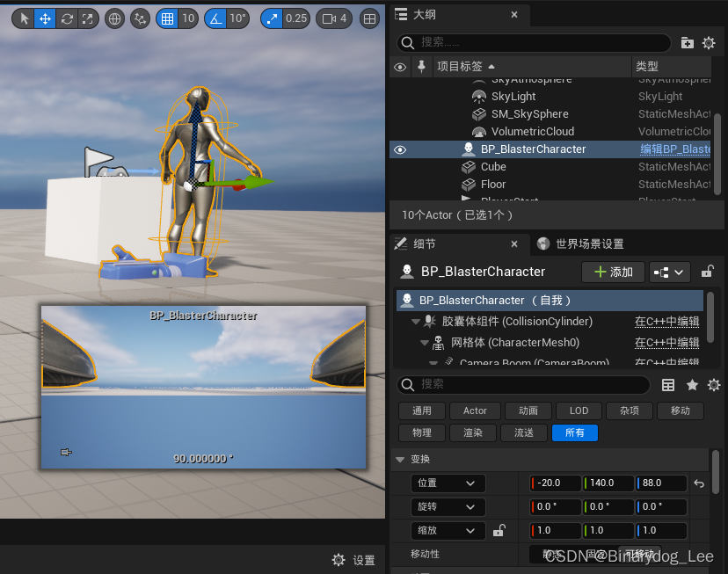Filter details by 流送
Image resolution: width=728 pixels, height=574 pixels.
pyautogui.click(x=524, y=433)
